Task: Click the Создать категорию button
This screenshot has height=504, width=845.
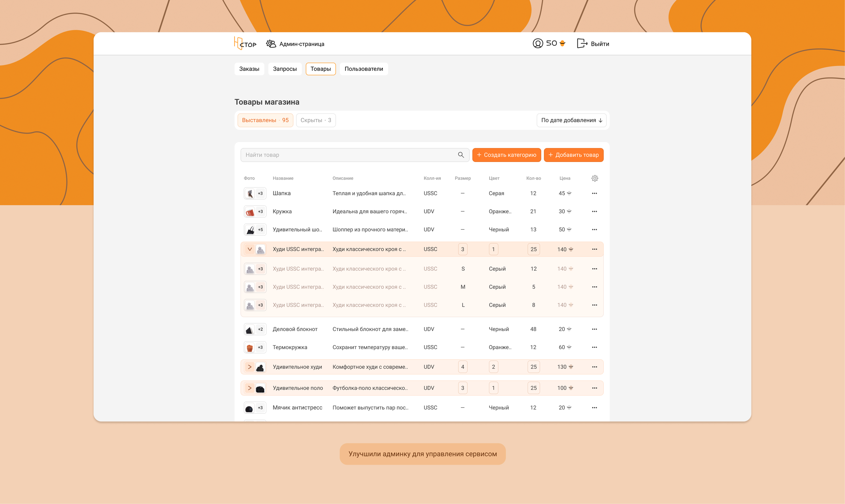Action: pos(506,155)
